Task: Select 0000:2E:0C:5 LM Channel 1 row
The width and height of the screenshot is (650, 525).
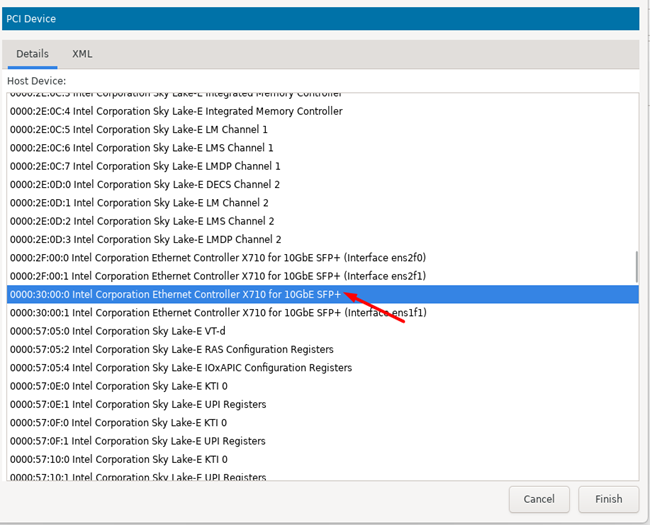Action: click(323, 129)
